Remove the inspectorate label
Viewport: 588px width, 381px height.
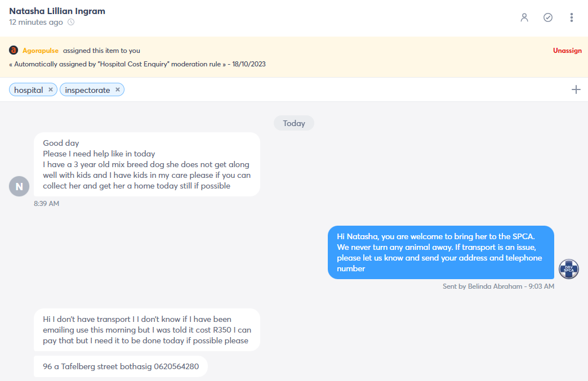coord(118,89)
